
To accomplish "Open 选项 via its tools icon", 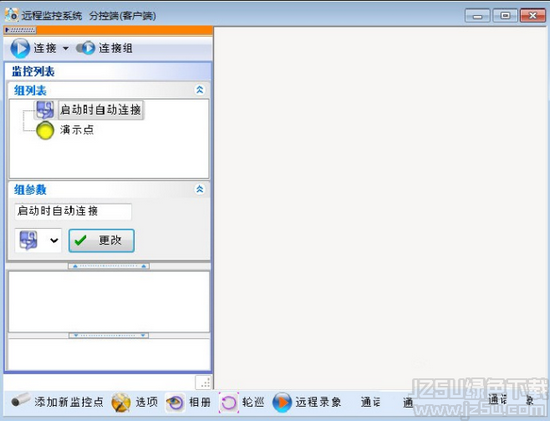I will (121, 402).
